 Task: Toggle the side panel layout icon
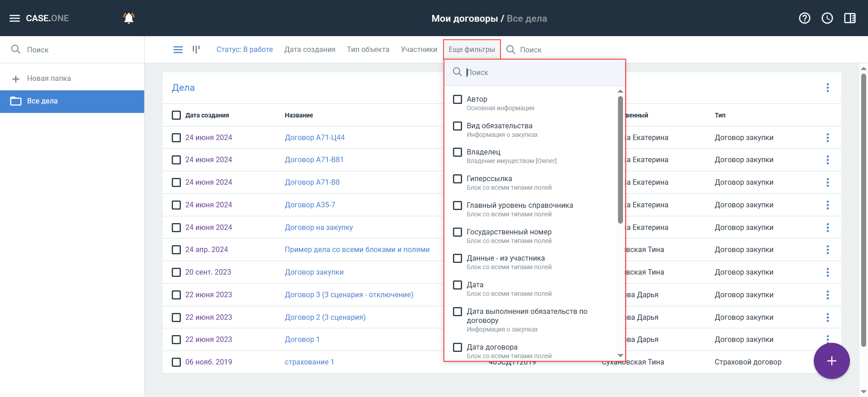click(850, 18)
